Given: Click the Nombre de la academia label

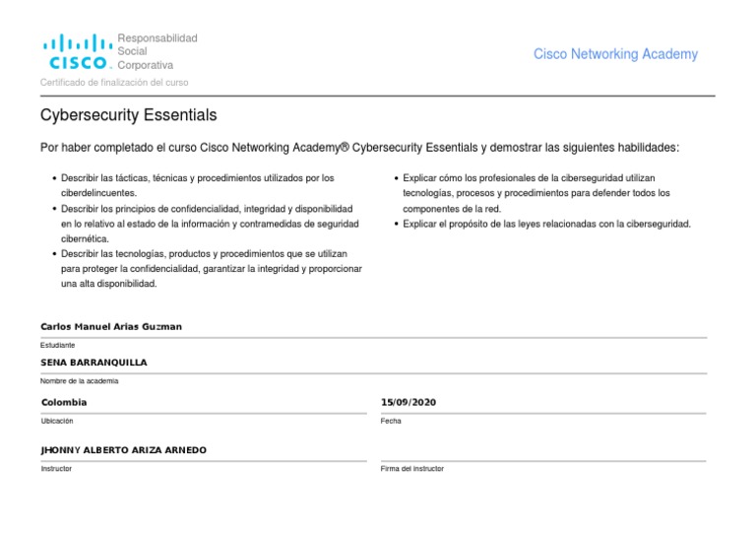Looking at the screenshot, I should pyautogui.click(x=80, y=380).
